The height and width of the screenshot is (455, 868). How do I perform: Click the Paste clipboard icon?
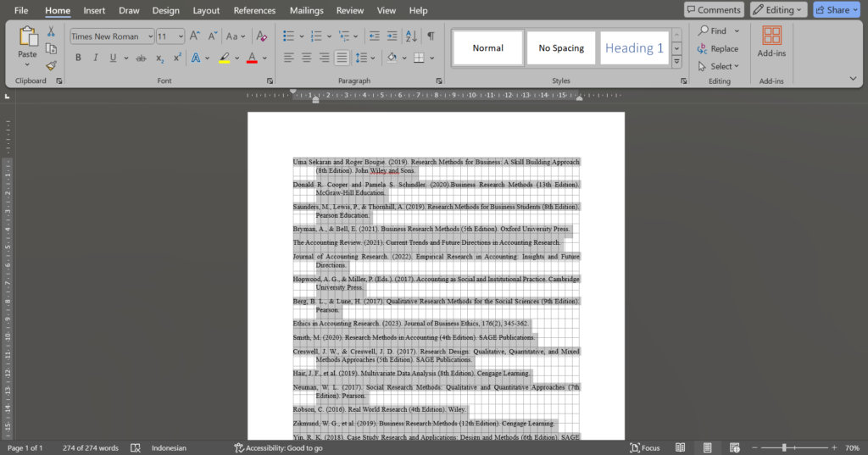(x=27, y=37)
